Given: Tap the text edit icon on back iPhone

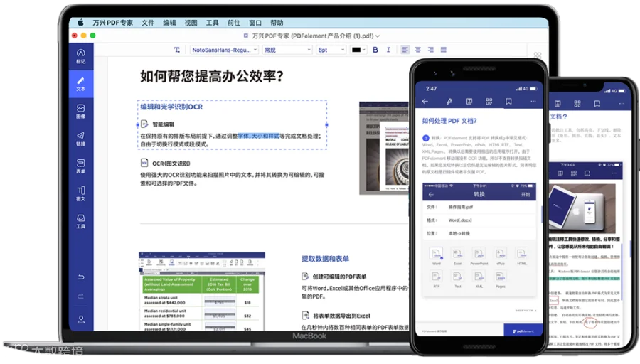Looking at the screenshot, I should pyautogui.click(x=558, y=104).
